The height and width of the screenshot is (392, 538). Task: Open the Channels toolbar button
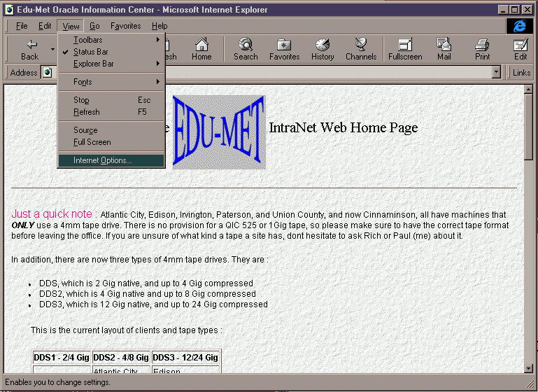tap(361, 49)
